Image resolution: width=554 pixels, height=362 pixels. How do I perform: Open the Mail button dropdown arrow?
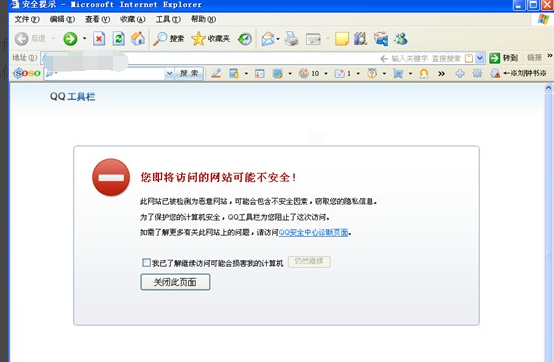(278, 38)
